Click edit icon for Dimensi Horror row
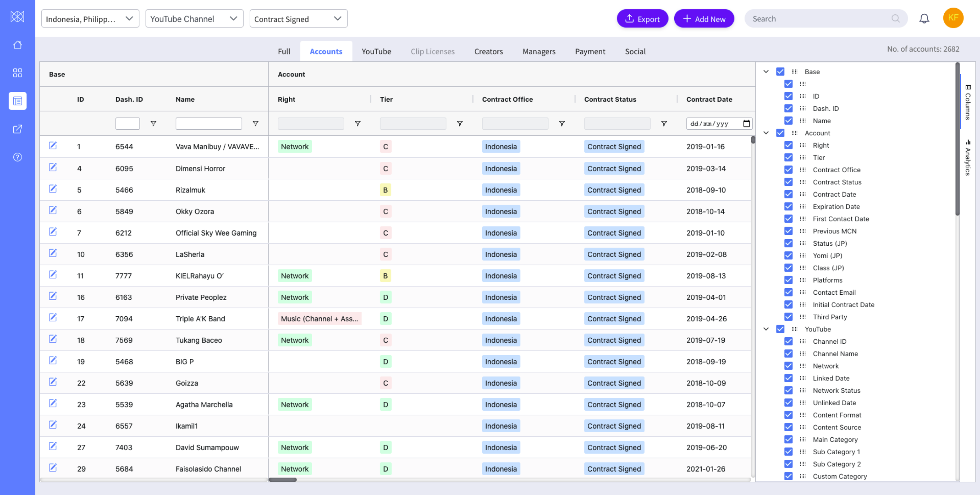This screenshot has height=495, width=980. click(53, 168)
